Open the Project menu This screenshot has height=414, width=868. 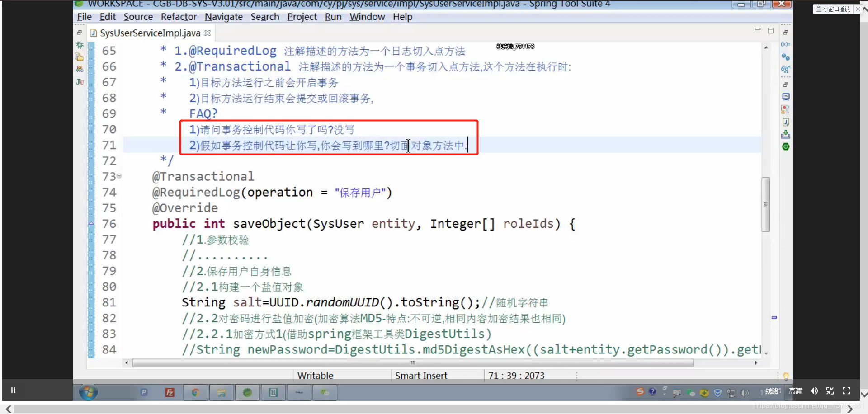(x=302, y=17)
